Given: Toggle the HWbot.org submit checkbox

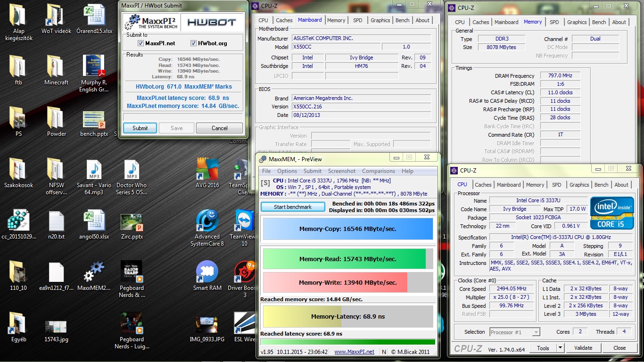Looking at the screenshot, I should pos(193,43).
